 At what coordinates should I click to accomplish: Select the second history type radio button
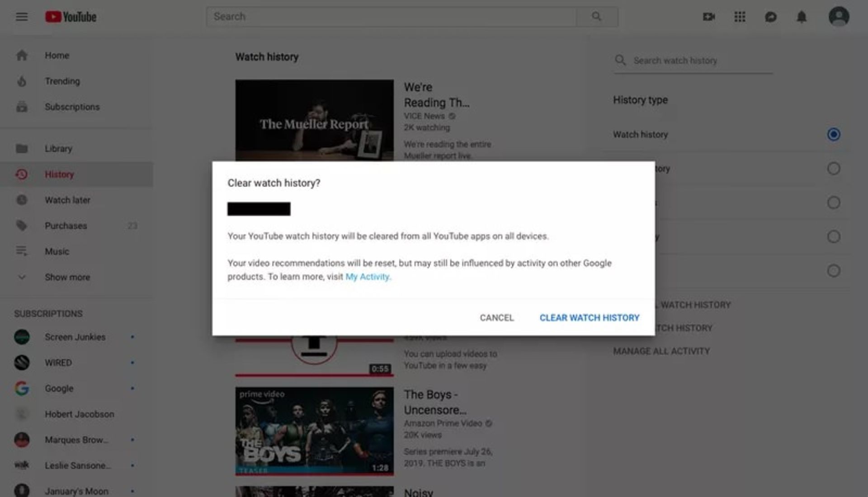click(834, 168)
